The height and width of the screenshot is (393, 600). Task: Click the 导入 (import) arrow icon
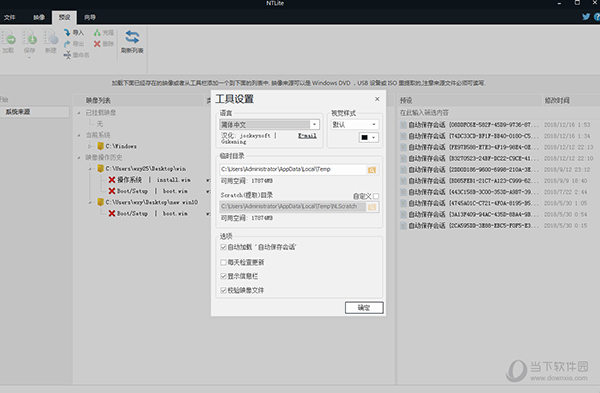pos(67,33)
